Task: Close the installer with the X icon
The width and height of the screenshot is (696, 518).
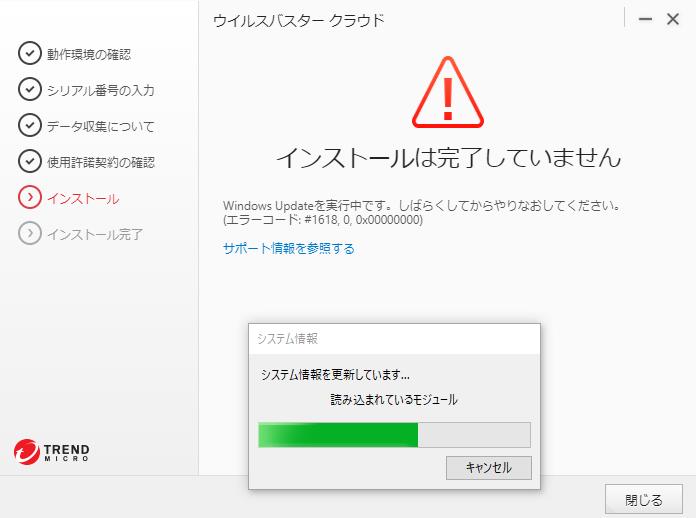Action: 673,19
